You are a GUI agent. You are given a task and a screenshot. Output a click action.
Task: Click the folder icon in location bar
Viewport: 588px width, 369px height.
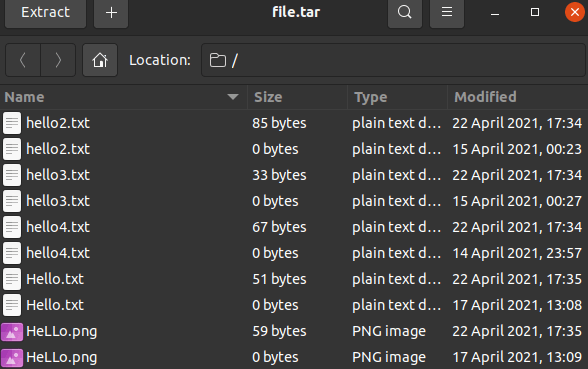coord(218,60)
